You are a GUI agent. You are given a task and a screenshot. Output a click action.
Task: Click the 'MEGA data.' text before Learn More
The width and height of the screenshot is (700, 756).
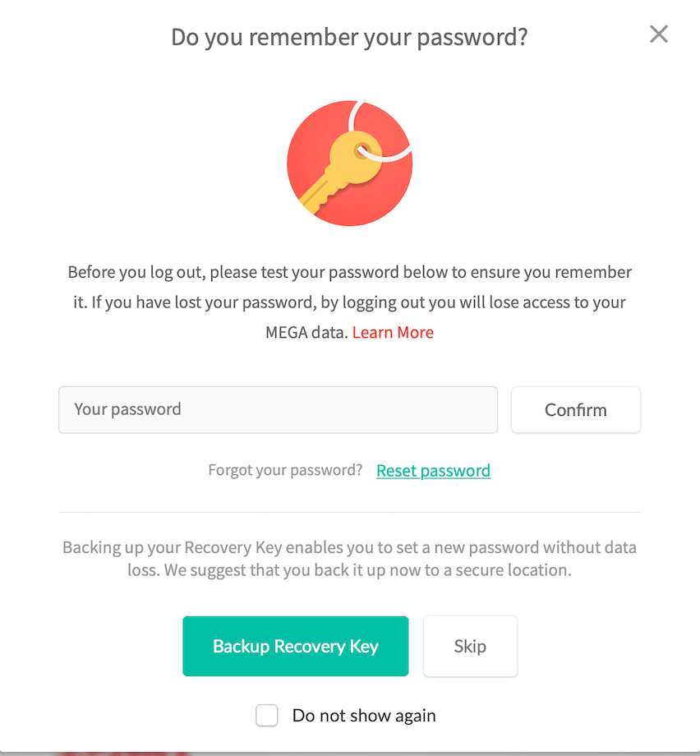click(x=307, y=333)
